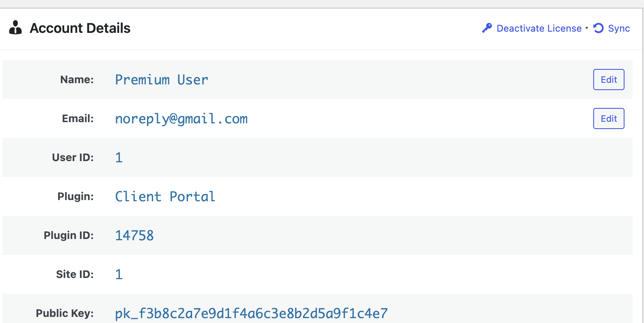
Task: Select the public key pk_f3b8c2a7e9d1f4a6c3e8b2d5a9f1c4e7
Action: tap(251, 314)
